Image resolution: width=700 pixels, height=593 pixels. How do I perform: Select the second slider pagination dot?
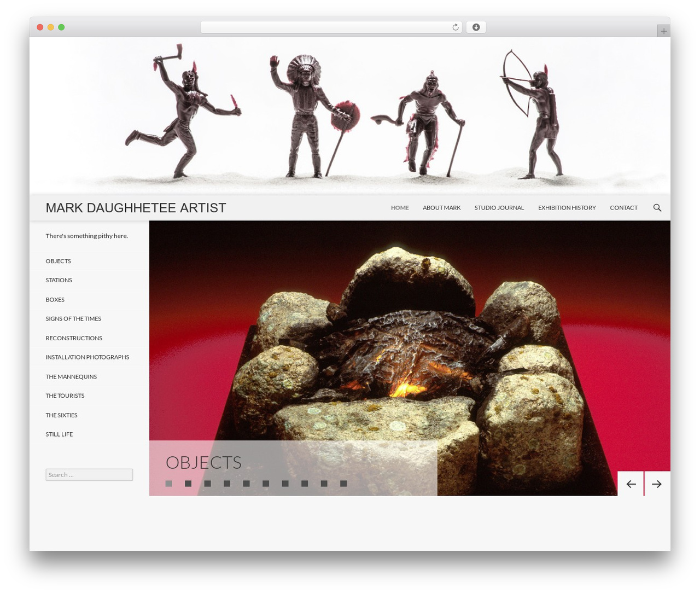[188, 484]
